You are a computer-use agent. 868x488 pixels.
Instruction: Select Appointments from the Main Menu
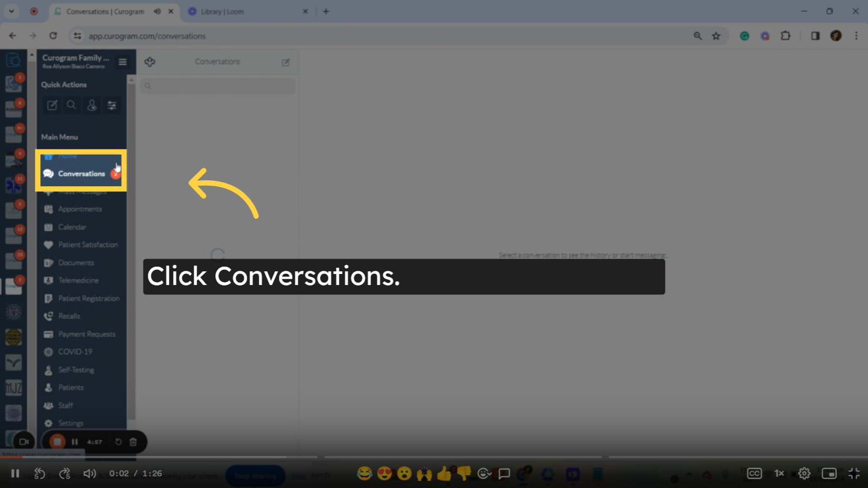pos(79,209)
